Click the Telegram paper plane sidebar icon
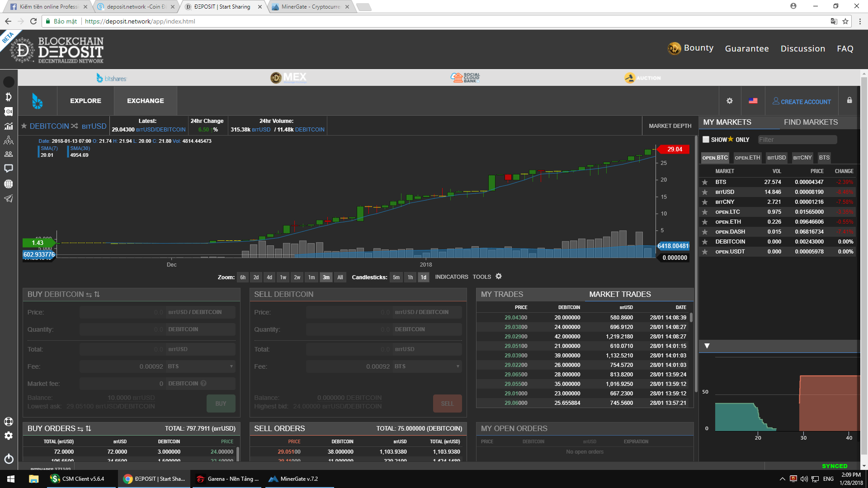Image resolution: width=868 pixels, height=488 pixels. [9, 199]
